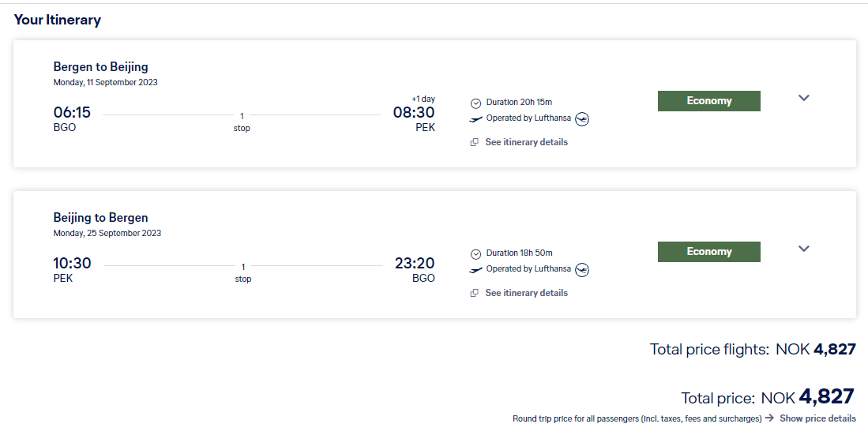Click Show price details link

[x=817, y=418]
